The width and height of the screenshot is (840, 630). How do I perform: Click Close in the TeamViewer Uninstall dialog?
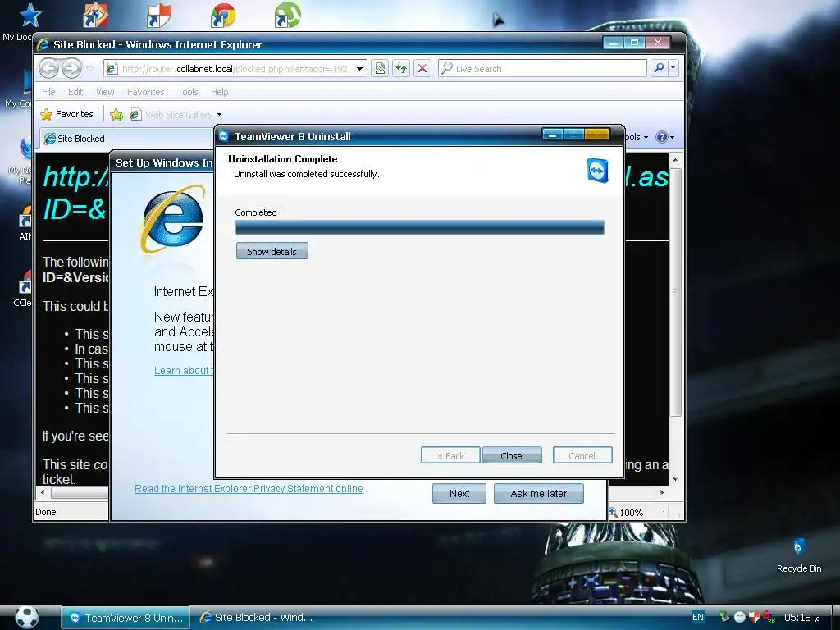click(512, 455)
